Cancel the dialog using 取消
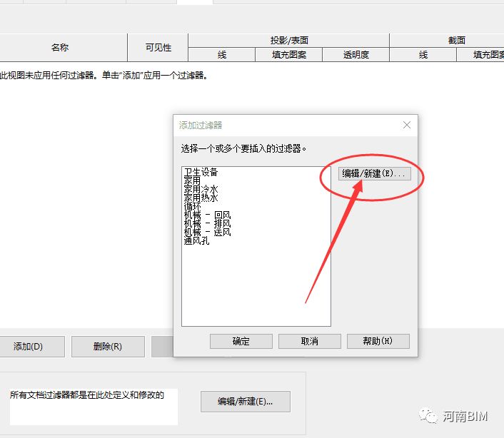The width and height of the screenshot is (504, 438). (310, 341)
